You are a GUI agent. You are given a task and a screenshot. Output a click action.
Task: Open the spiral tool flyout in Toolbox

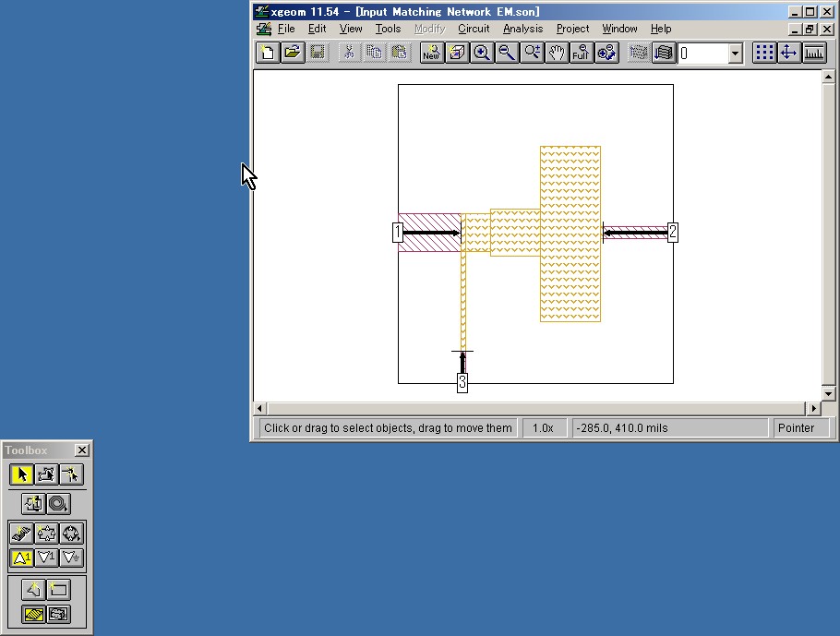59,504
